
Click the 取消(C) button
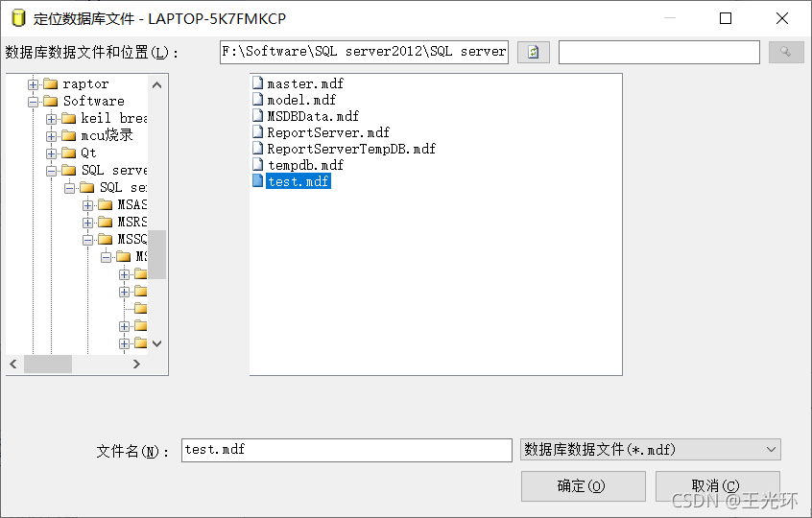click(718, 486)
